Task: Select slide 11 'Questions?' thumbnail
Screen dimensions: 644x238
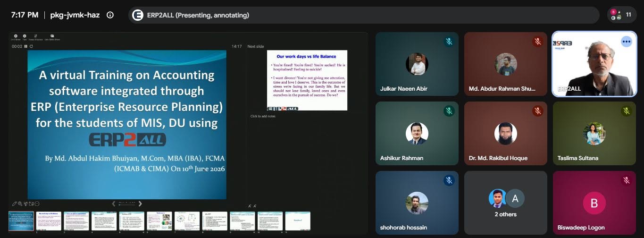Action: click(298, 221)
